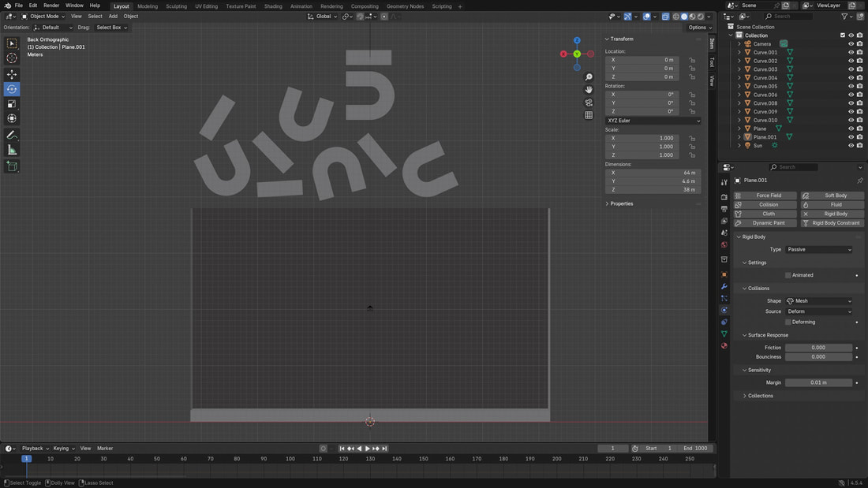Enable the Animated checkbox
Image resolution: width=868 pixels, height=488 pixels.
pyautogui.click(x=788, y=275)
